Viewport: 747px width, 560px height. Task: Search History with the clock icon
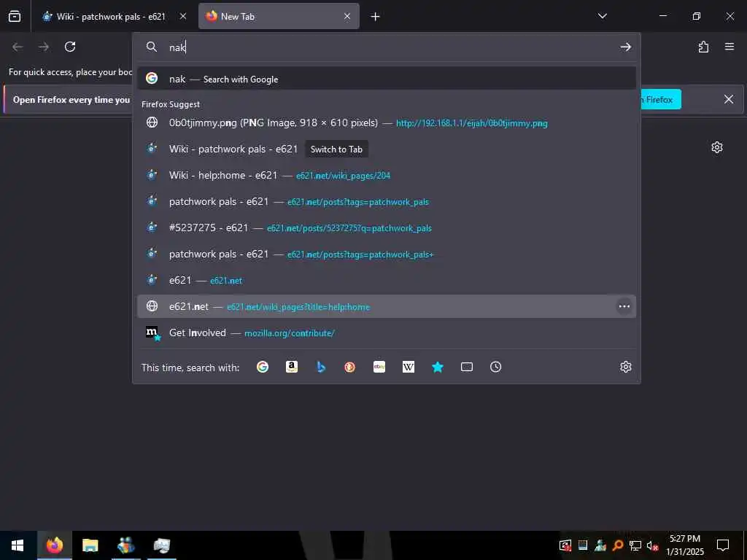(x=496, y=367)
